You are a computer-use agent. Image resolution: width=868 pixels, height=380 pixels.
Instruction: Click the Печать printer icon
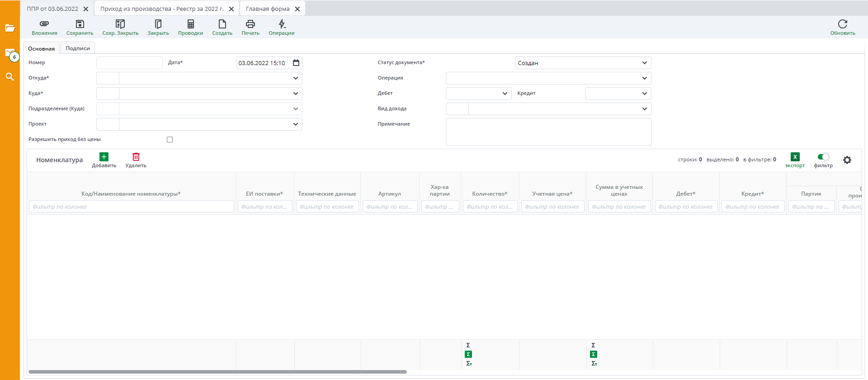pos(250,24)
